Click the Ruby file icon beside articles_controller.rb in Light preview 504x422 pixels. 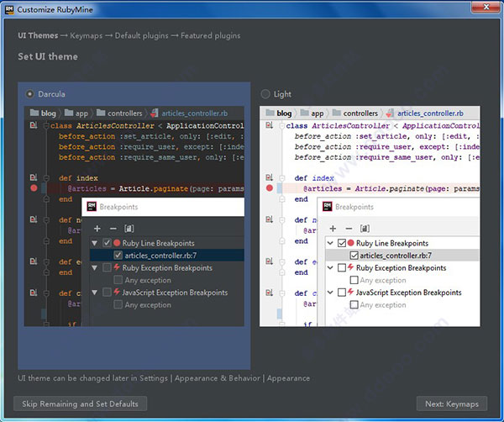pos(391,113)
